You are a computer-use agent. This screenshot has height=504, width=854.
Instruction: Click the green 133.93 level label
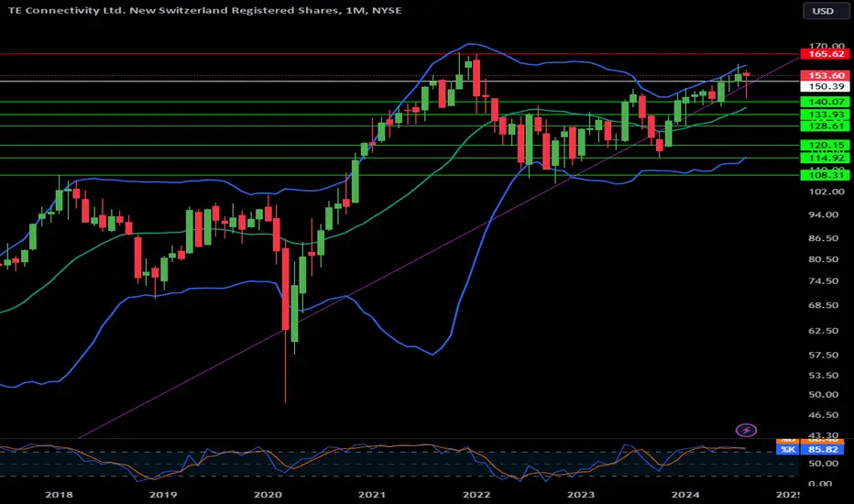[x=826, y=115]
